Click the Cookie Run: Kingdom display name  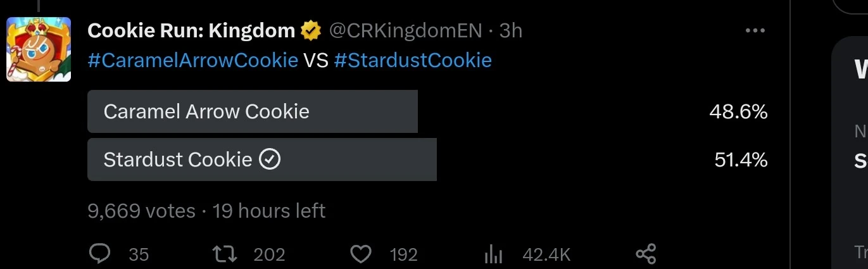pos(191,30)
